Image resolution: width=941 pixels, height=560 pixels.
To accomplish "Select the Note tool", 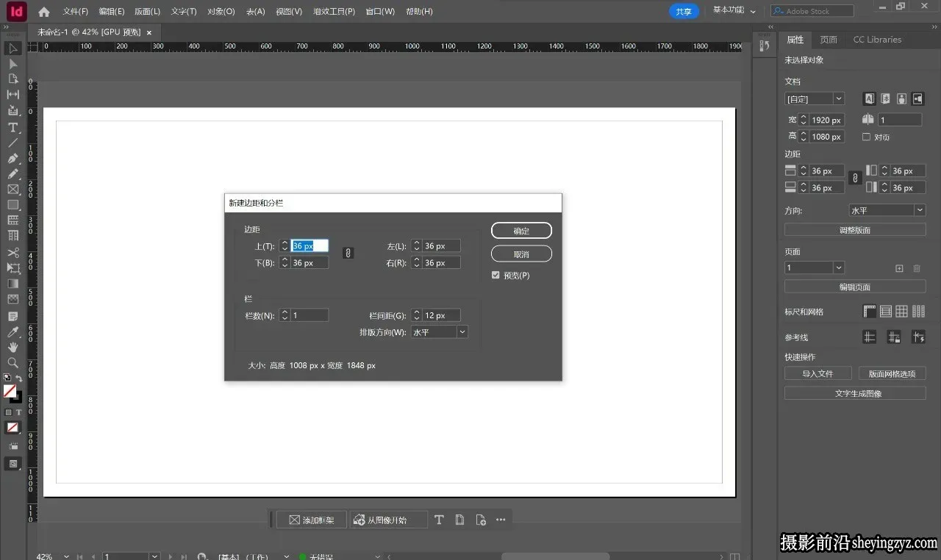I will (13, 317).
